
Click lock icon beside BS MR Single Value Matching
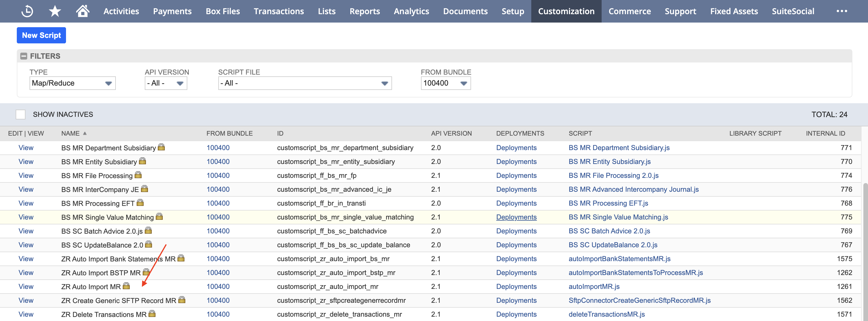159,216
